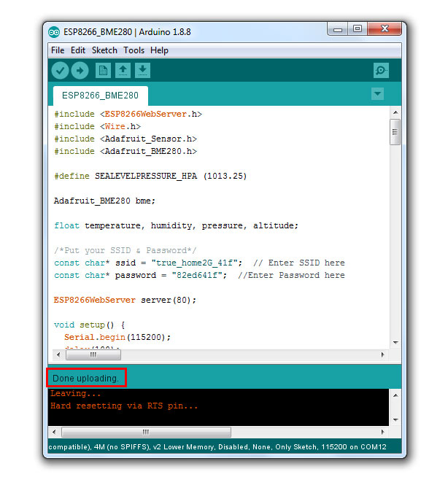Click the float temperature declaration line
Screen dimensions: 448x496
tap(176, 225)
